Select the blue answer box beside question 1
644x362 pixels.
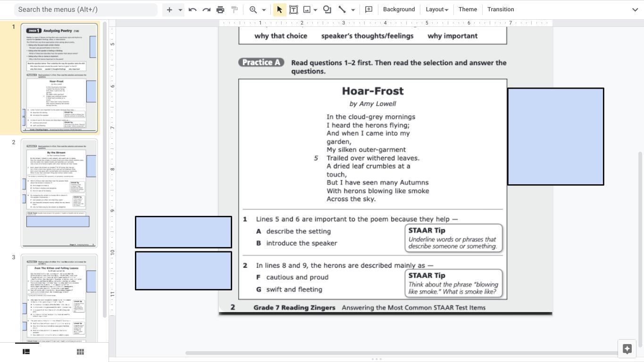pyautogui.click(x=184, y=232)
